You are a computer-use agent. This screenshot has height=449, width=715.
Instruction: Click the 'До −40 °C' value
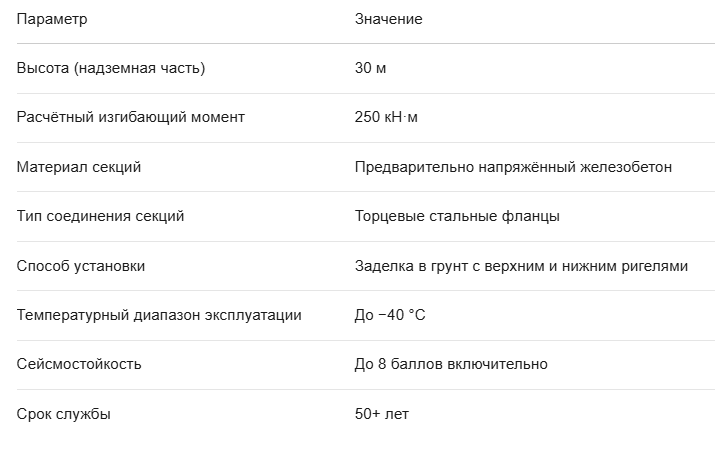390,315
